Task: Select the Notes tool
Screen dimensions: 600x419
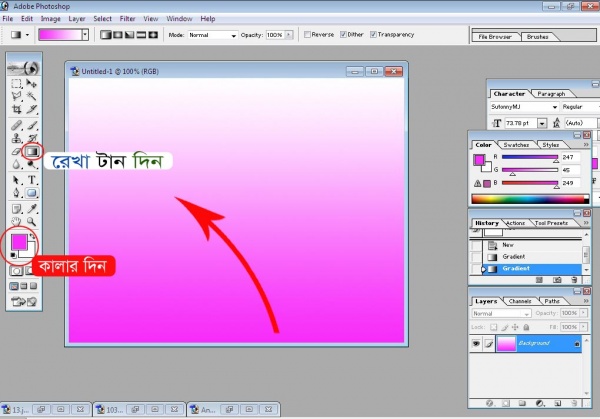Action: 16,209
